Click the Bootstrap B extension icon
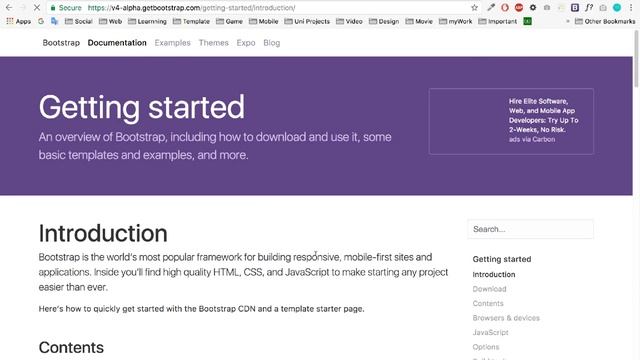This screenshot has width=640, height=360. click(575, 7)
